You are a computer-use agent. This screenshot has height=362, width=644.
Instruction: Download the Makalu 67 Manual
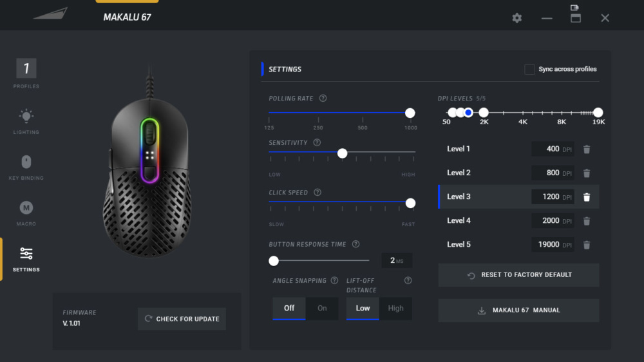click(518, 310)
